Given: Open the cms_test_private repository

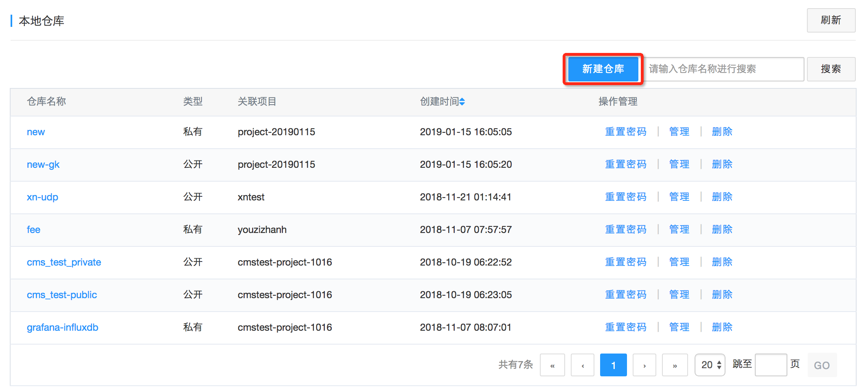Looking at the screenshot, I should tap(64, 262).
